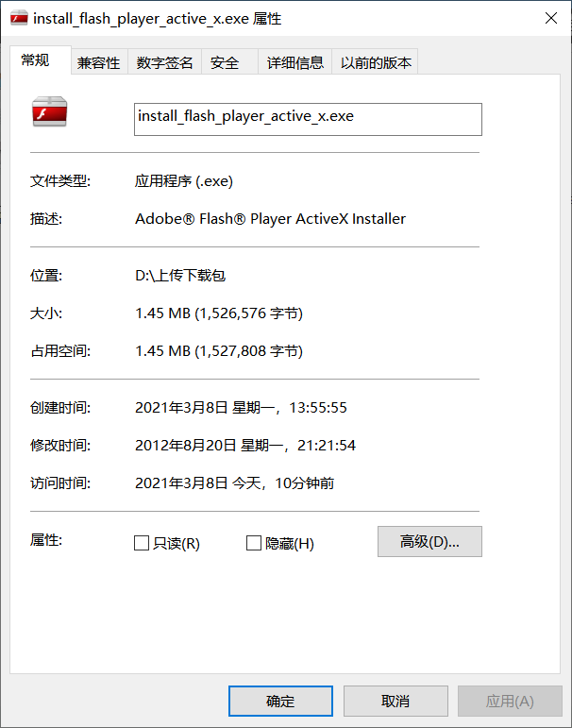This screenshot has height=728, width=572.
Task: Click the 应用(A) button
Action: (x=510, y=701)
